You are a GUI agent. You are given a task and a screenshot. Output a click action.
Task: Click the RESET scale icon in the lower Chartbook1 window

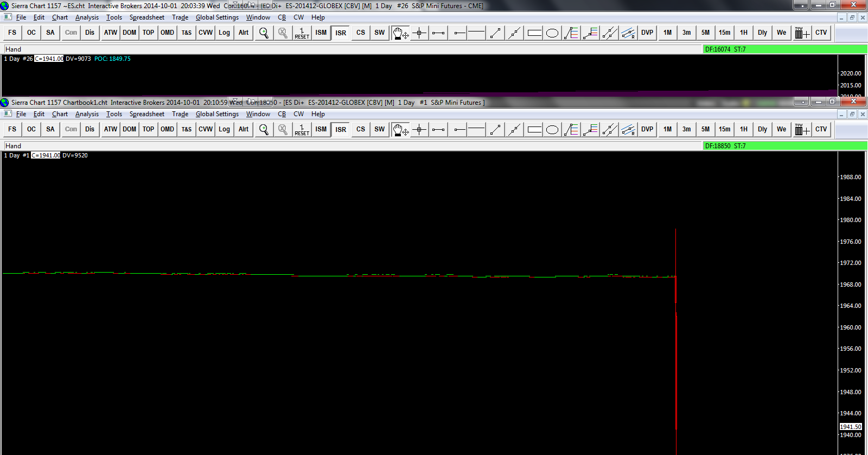302,129
